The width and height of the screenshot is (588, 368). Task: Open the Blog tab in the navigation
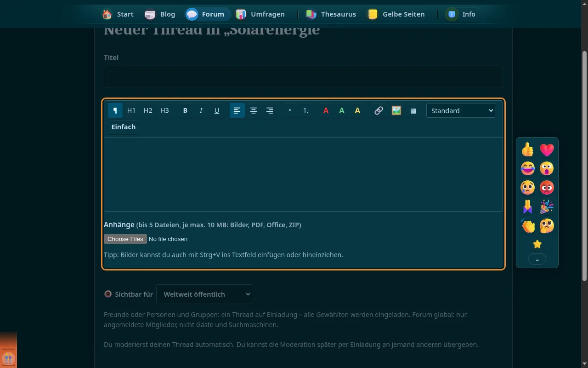[160, 14]
